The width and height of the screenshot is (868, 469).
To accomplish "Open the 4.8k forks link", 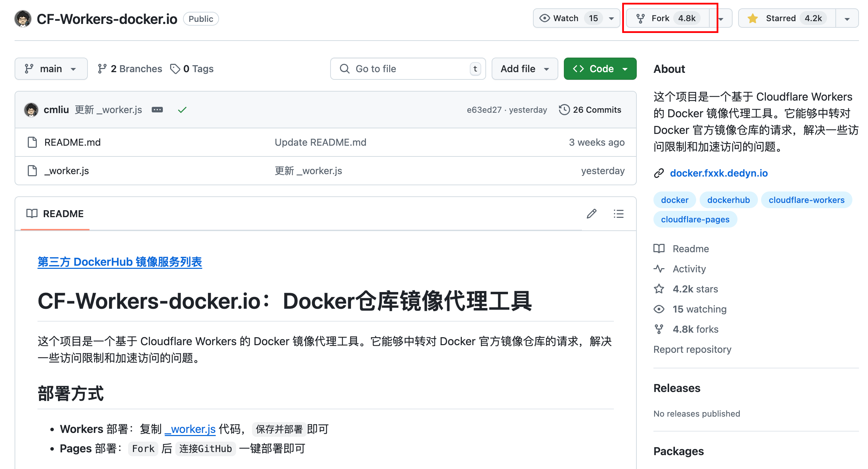I will [695, 329].
